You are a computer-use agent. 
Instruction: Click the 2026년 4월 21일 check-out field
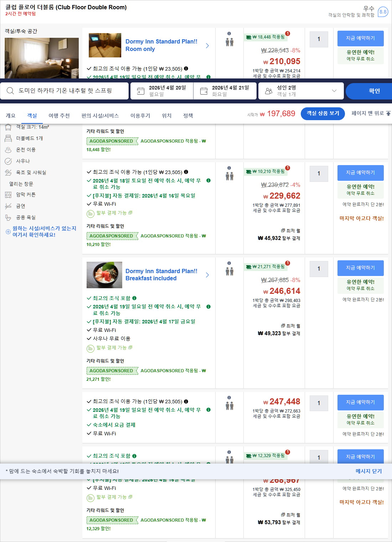[225, 91]
